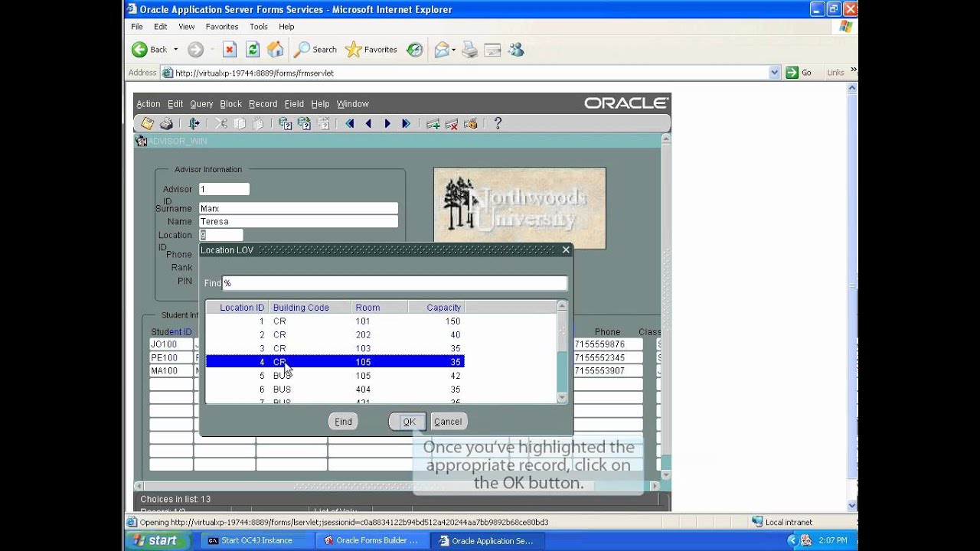Open the Mail dropdown in IE toolbar
Image resolution: width=980 pixels, height=551 pixels.
point(454,50)
